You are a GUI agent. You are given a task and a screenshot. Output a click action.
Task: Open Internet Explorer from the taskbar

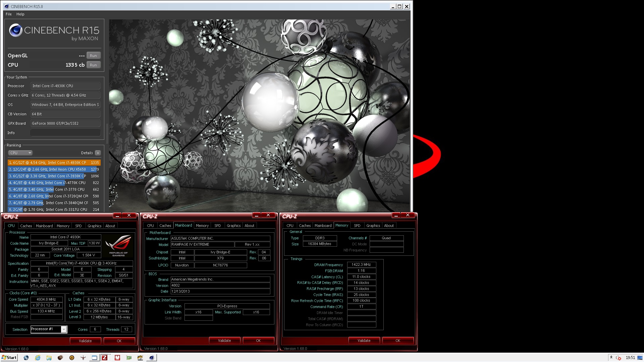pos(38,358)
